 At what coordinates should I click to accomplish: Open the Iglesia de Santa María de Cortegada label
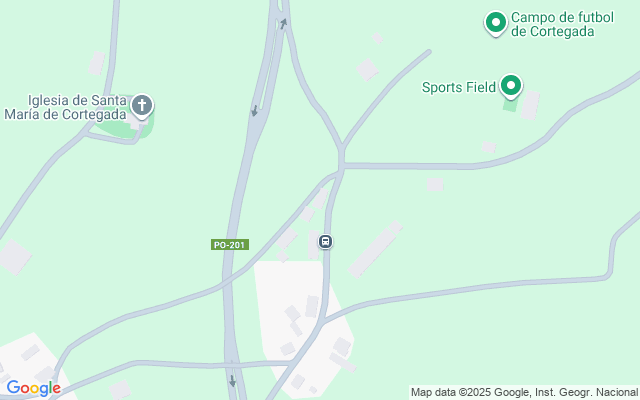(65, 107)
